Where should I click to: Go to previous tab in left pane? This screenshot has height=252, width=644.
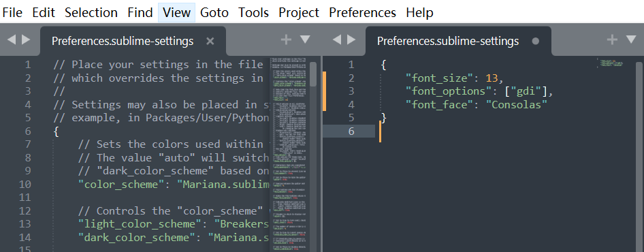[11, 40]
